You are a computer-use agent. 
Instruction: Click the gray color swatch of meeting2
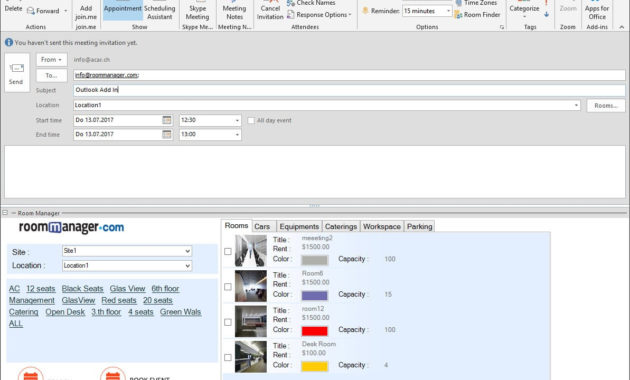point(315,260)
